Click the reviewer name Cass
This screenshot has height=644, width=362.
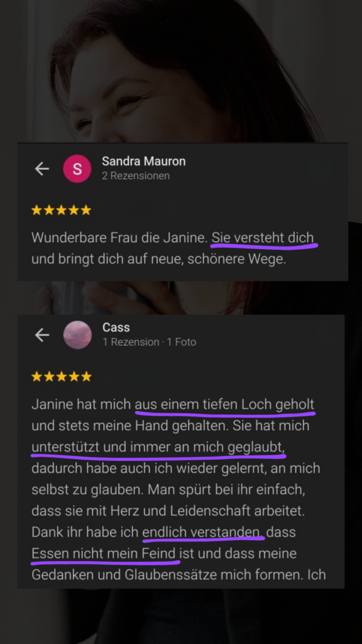(116, 327)
